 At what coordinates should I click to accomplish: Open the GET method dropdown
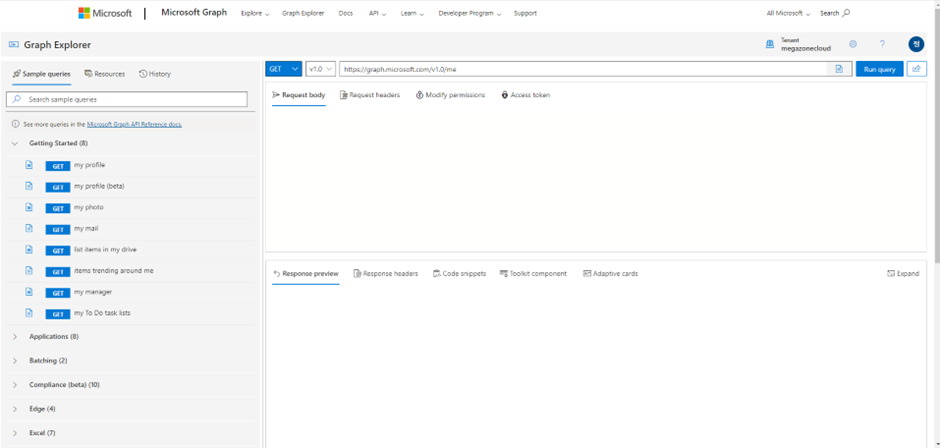284,69
